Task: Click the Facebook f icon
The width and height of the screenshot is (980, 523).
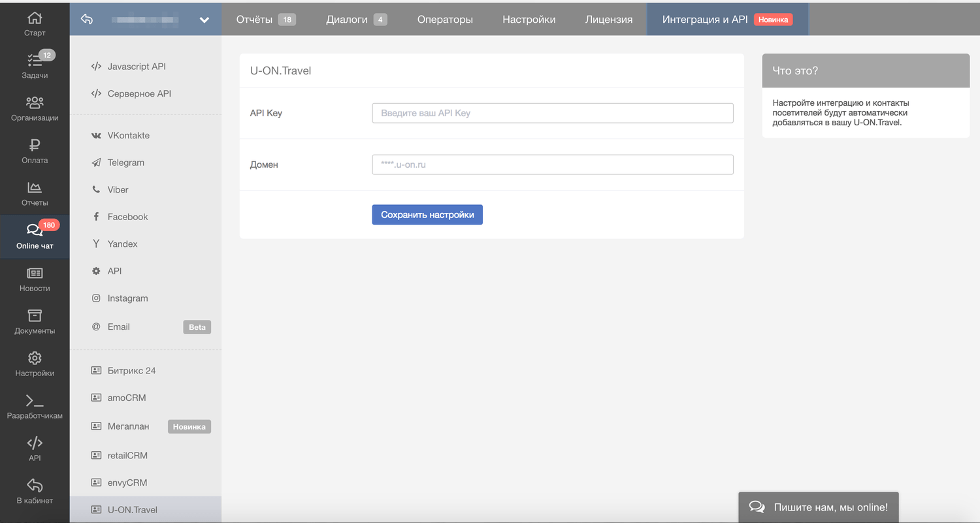Action: pos(96,217)
